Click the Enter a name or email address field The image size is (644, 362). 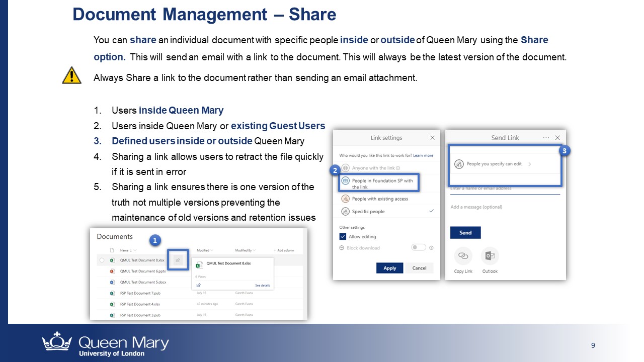[x=505, y=189]
